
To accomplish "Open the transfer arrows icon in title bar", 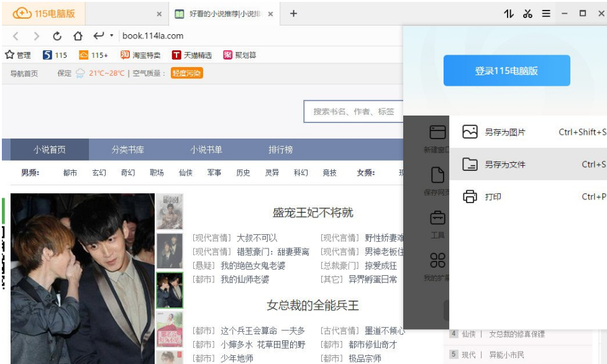I will pos(509,14).
